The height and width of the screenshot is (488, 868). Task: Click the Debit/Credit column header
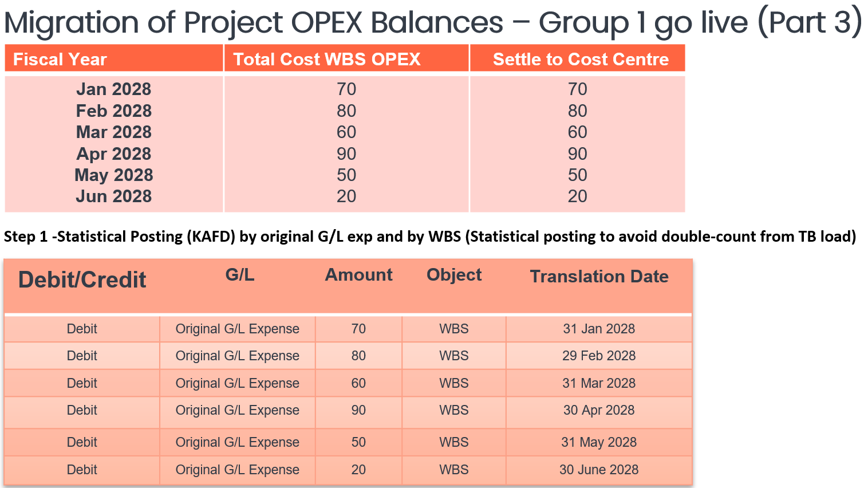(82, 280)
